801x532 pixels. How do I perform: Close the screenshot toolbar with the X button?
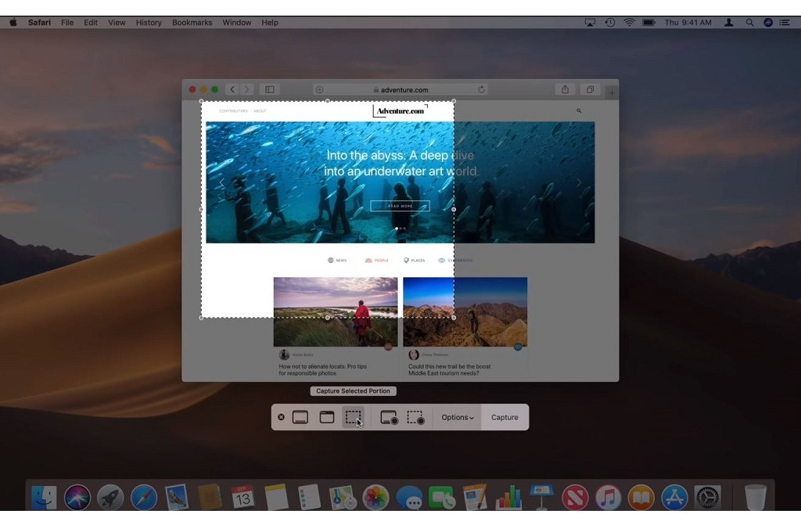(281, 417)
